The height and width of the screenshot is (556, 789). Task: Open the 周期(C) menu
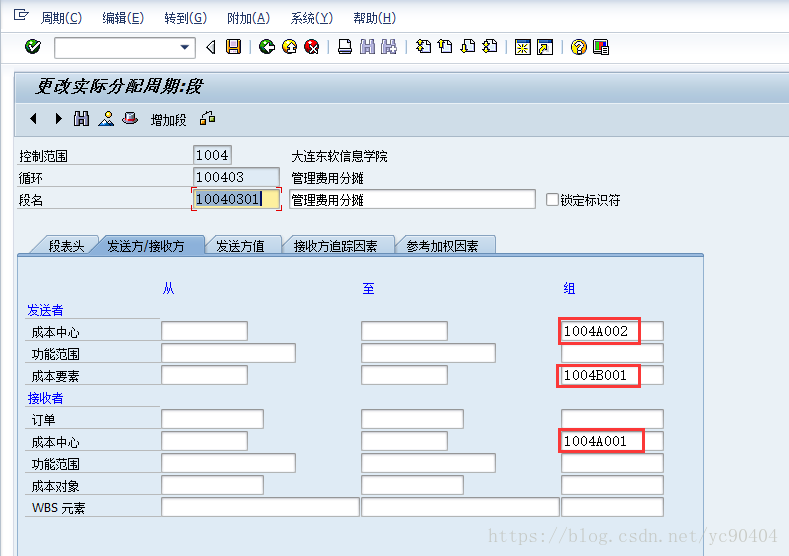(61, 18)
